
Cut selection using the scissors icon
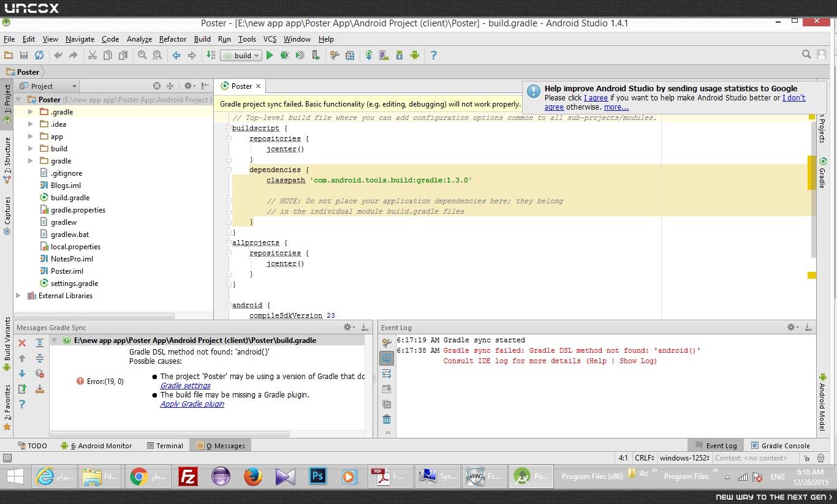[x=93, y=55]
